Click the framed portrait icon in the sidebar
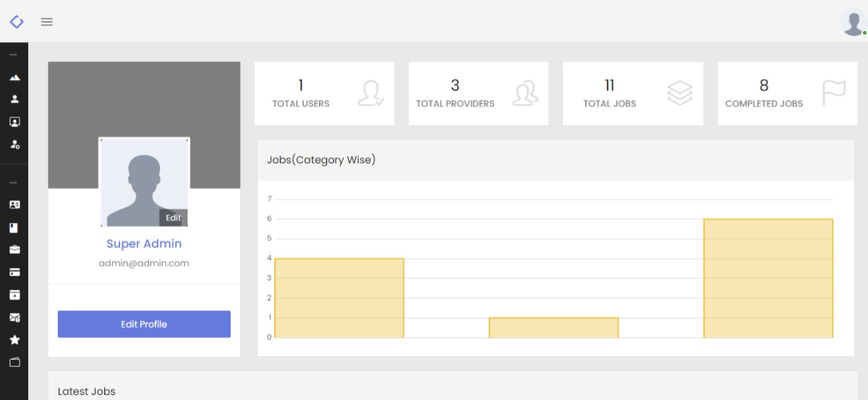 tap(14, 122)
